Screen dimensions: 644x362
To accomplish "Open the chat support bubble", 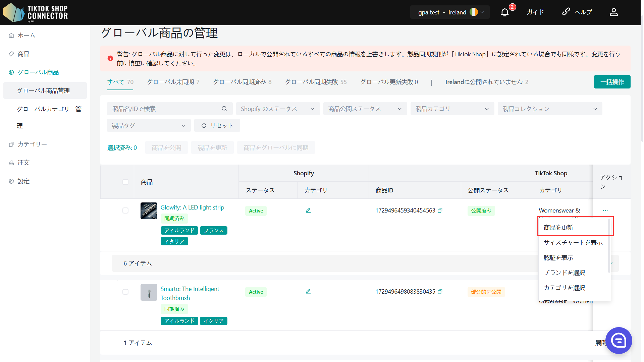I will pos(619,341).
